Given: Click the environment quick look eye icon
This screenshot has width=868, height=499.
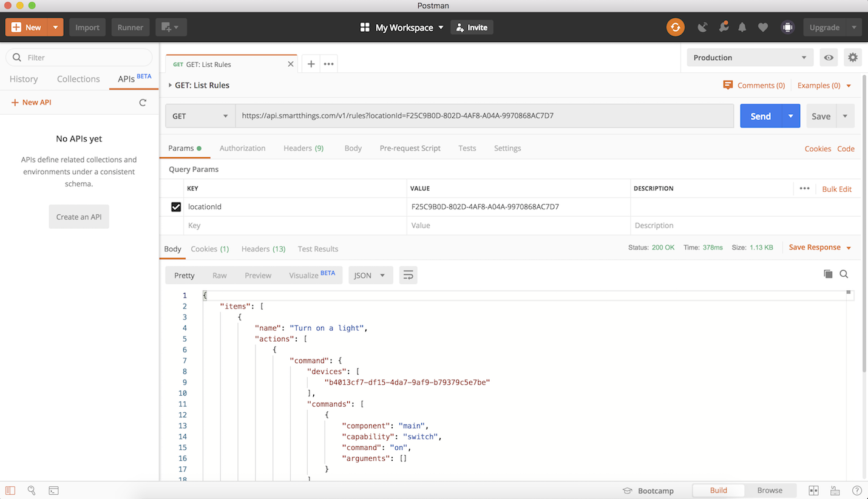Looking at the screenshot, I should [x=829, y=58].
